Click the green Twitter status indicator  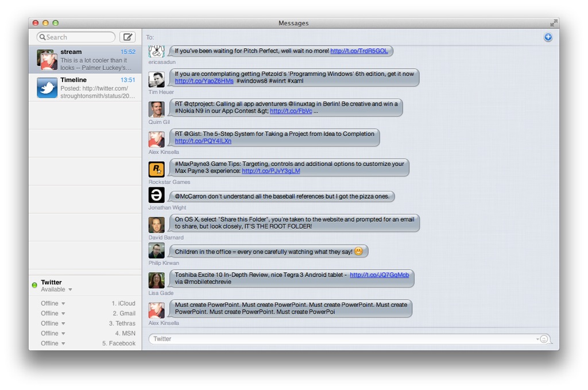pos(34,285)
